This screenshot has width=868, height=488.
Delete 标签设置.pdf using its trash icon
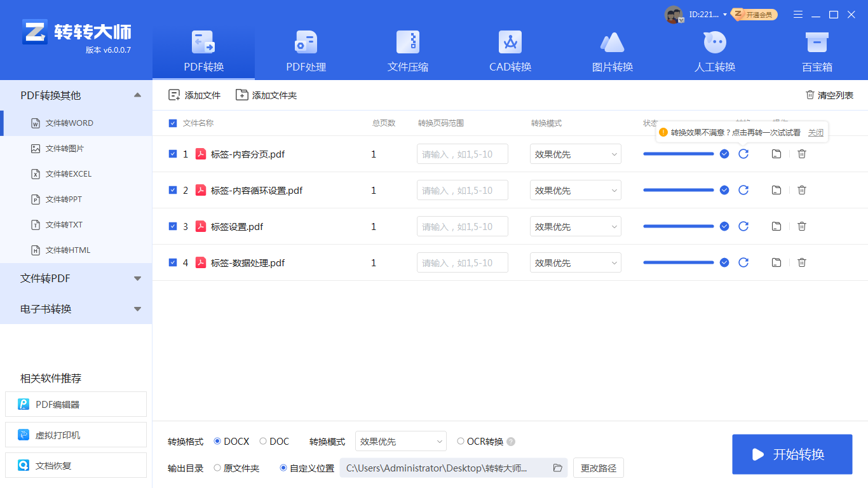tap(801, 226)
